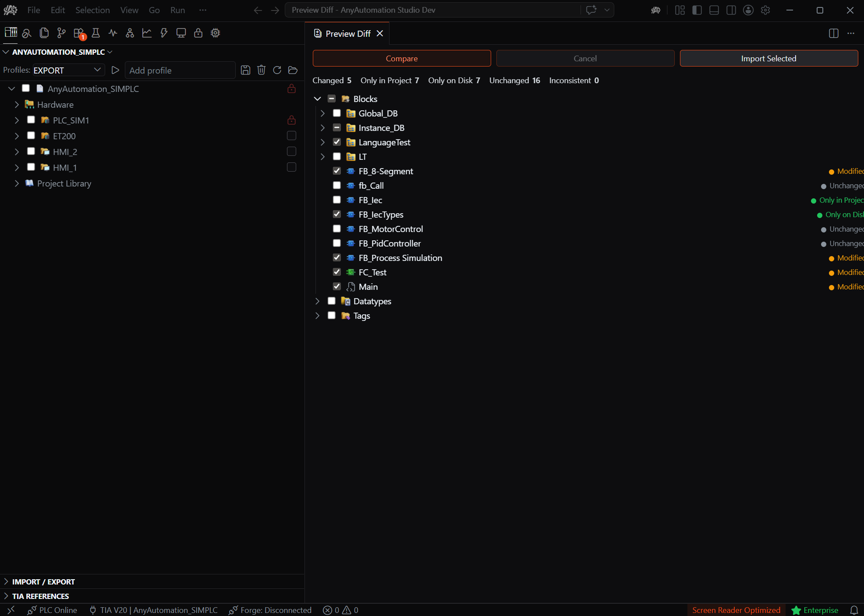Open the AI chat icon in title bar
The width and height of the screenshot is (864, 616).
click(591, 10)
